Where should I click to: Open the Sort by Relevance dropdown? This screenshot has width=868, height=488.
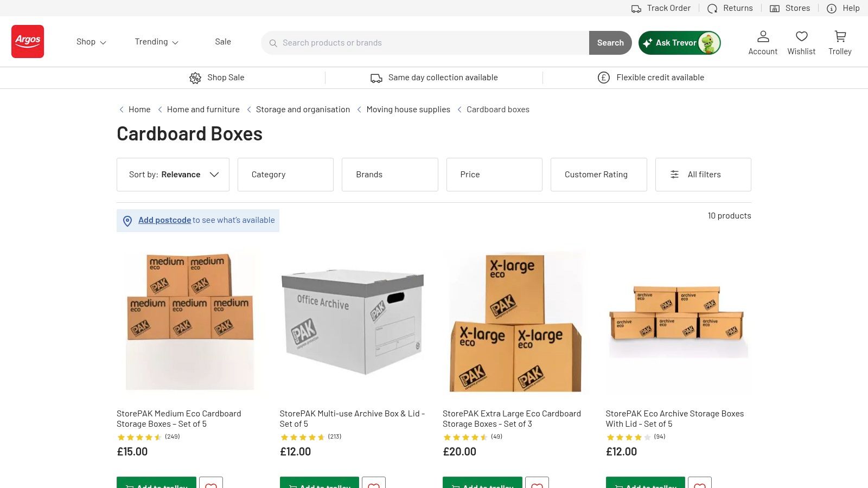coord(173,174)
